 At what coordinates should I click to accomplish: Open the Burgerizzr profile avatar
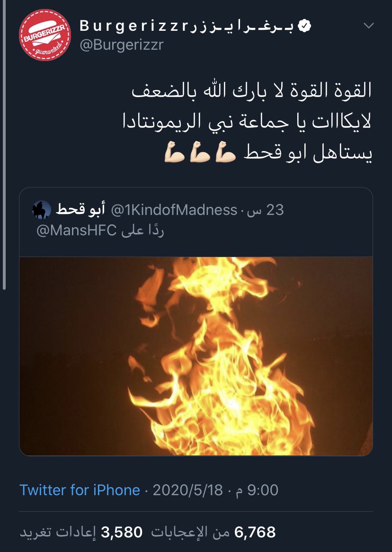click(x=45, y=35)
